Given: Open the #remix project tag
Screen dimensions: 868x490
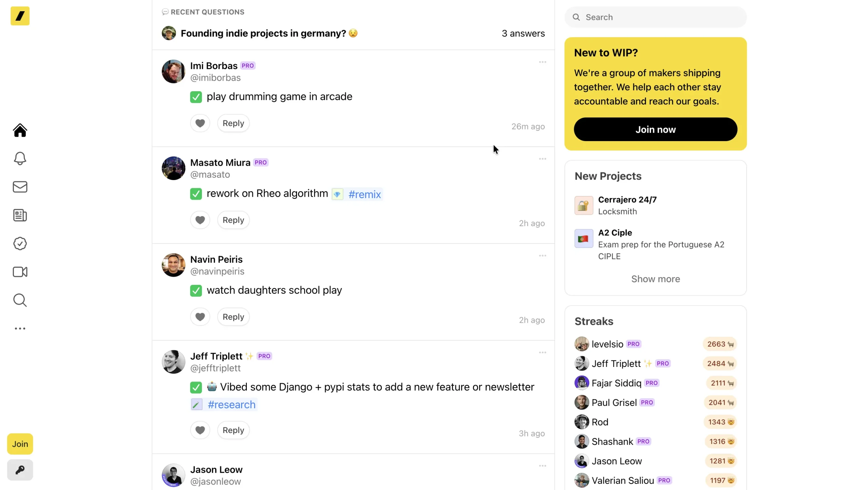Looking at the screenshot, I should [357, 194].
